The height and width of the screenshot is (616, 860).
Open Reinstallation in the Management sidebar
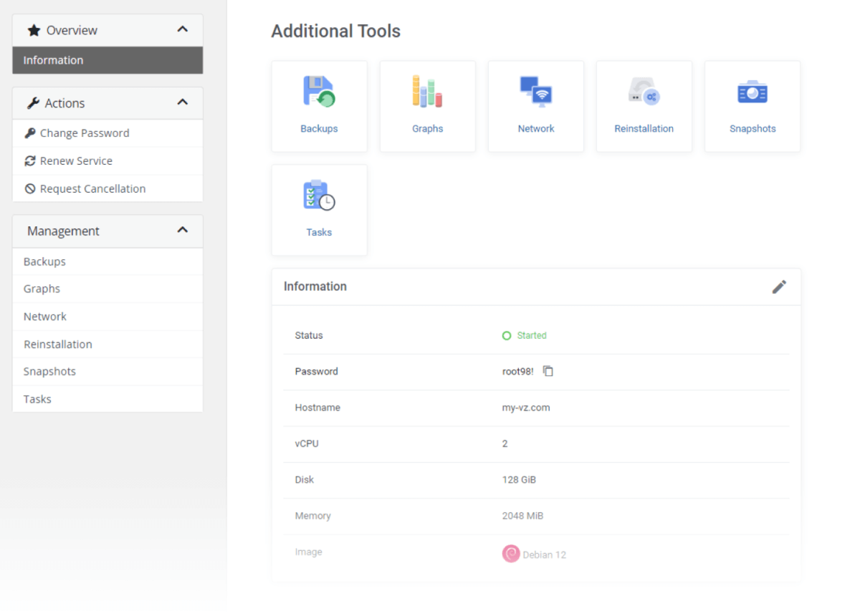click(107, 344)
